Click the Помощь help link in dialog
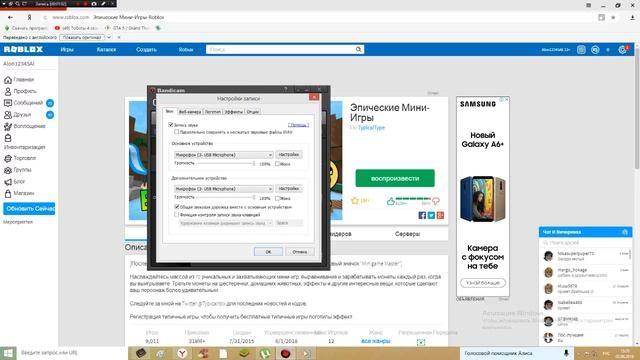Image resolution: width=640 pixels, height=360 pixels. (298, 124)
